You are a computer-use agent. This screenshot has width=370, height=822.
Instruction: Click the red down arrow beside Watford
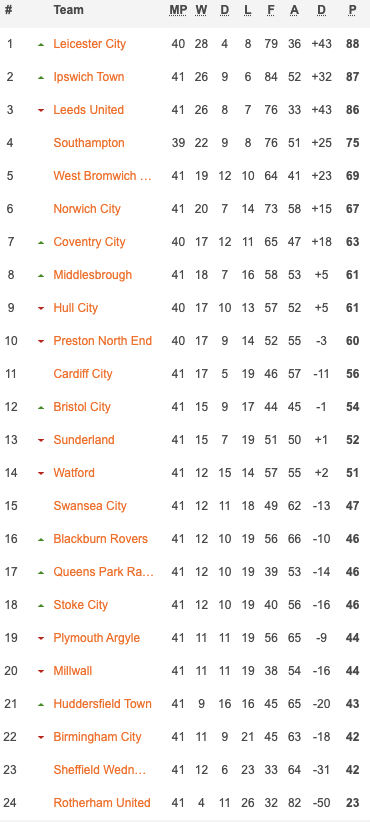(41, 474)
